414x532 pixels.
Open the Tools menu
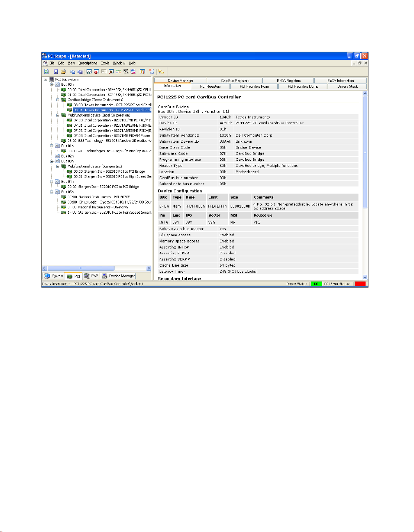(105, 63)
